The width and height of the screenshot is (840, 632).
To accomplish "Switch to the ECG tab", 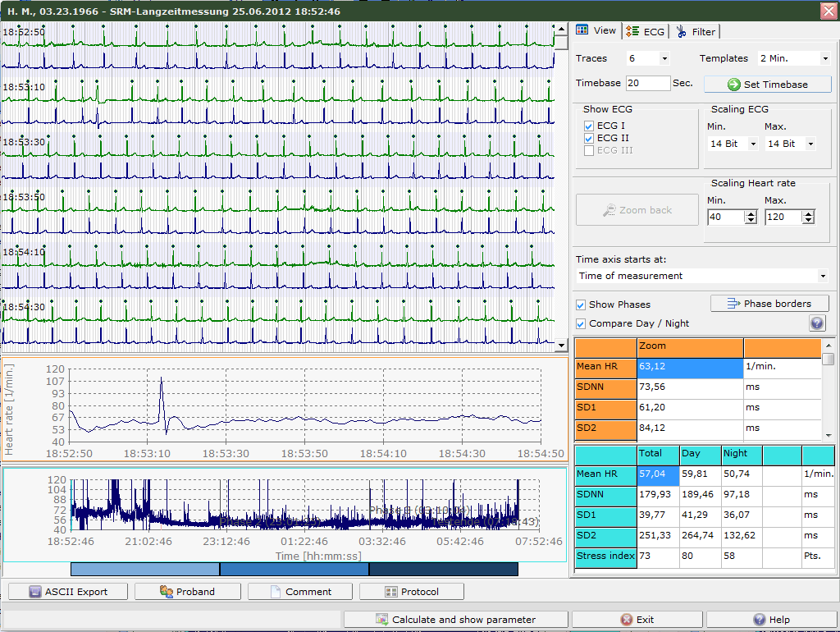I will click(646, 31).
